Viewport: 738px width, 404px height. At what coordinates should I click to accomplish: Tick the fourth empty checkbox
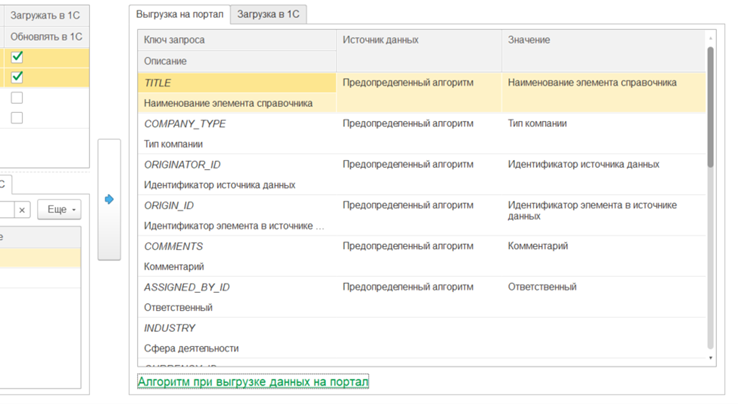[17, 118]
